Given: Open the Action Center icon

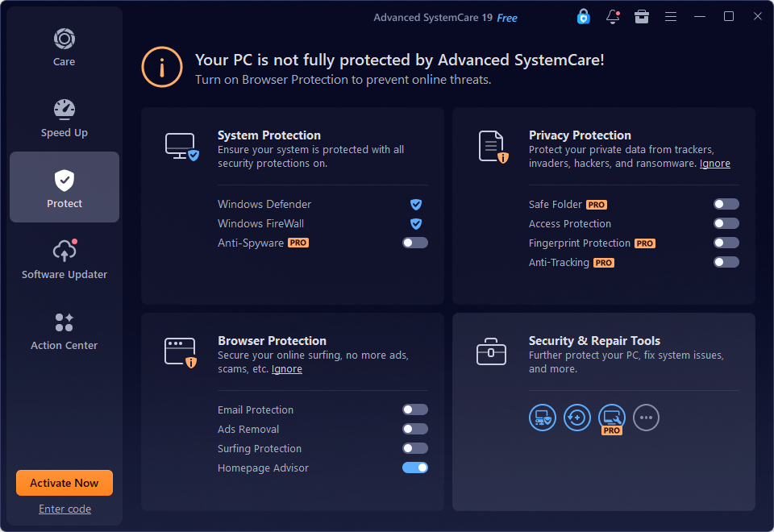Looking at the screenshot, I should pos(64,322).
